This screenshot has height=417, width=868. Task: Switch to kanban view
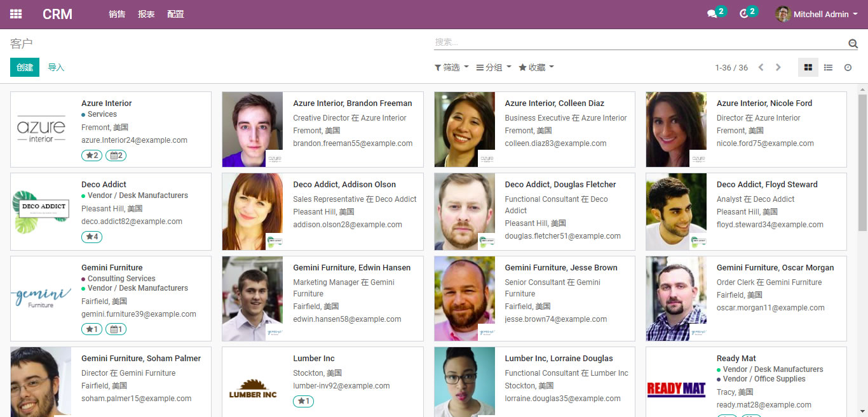808,67
